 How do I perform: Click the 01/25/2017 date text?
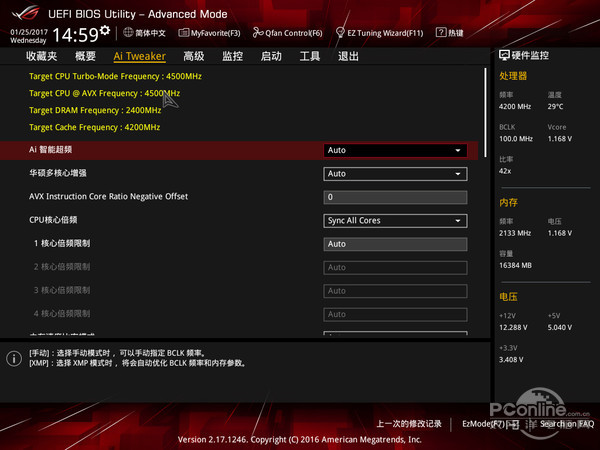pyautogui.click(x=29, y=32)
